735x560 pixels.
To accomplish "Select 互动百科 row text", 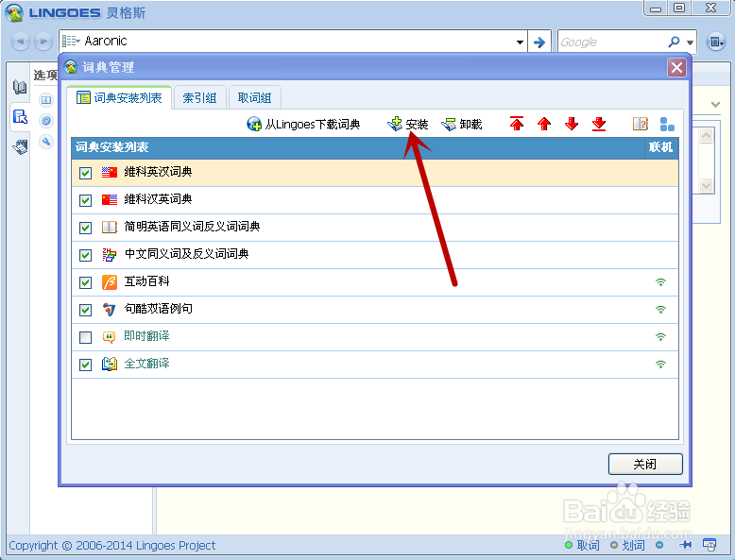I will coord(146,281).
